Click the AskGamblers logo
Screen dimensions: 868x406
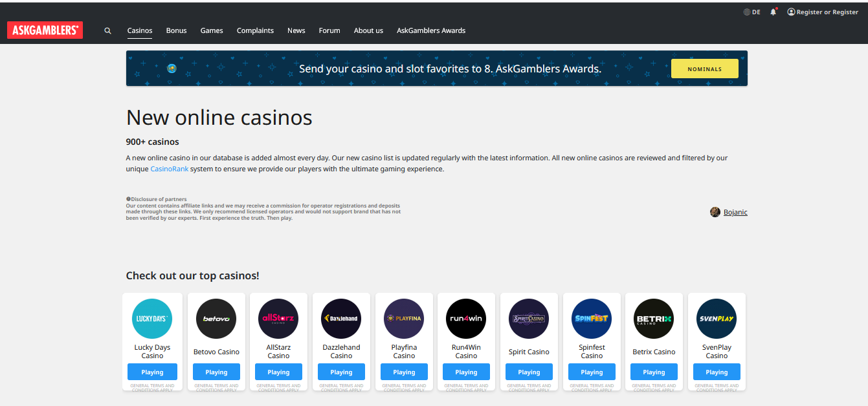coord(45,30)
